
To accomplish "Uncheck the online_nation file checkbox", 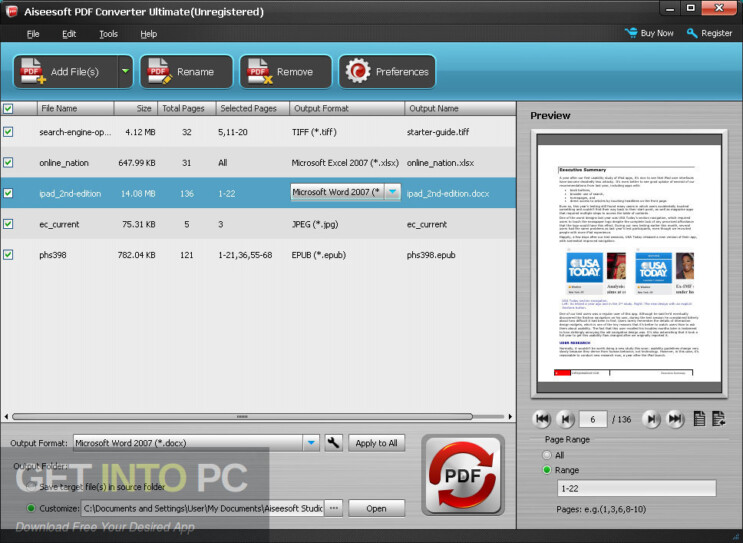I will coord(8,163).
